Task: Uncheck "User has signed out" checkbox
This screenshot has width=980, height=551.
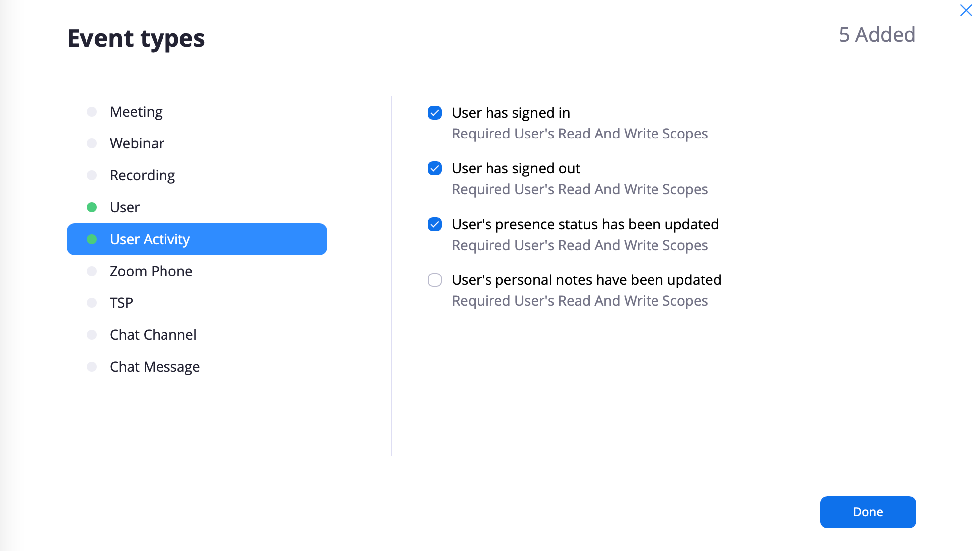Action: coord(435,168)
